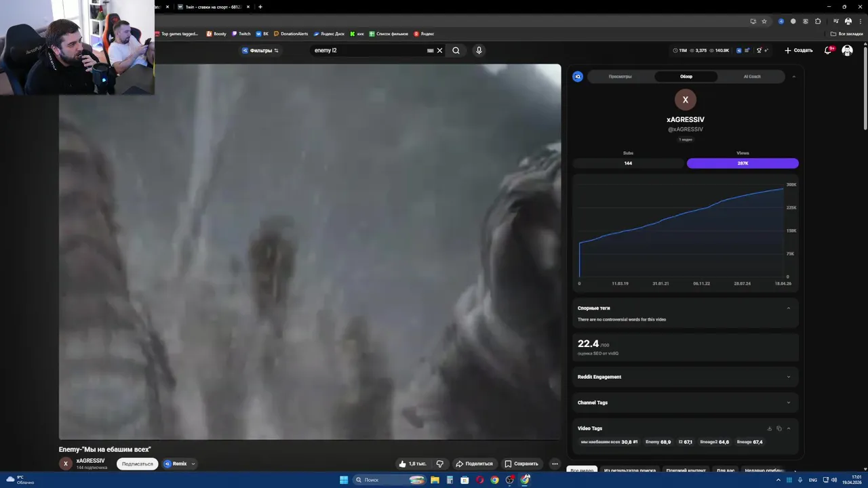Click the Chrome profile avatar
Viewport: 868px width, 488px height.
[x=848, y=21]
